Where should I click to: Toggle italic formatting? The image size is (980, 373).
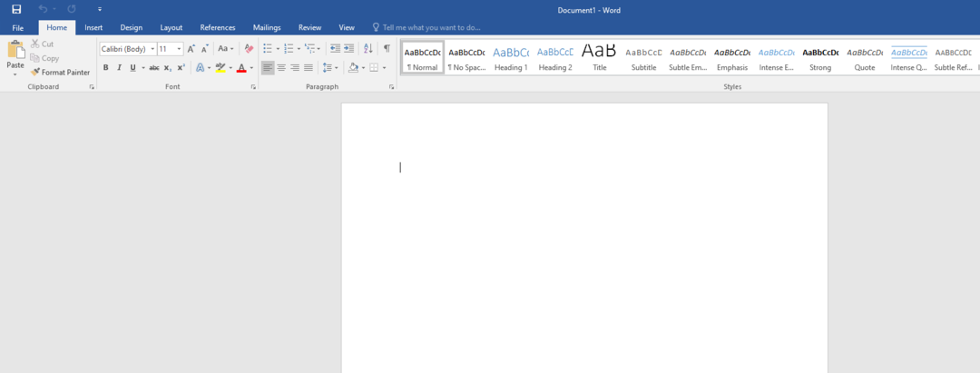(119, 68)
